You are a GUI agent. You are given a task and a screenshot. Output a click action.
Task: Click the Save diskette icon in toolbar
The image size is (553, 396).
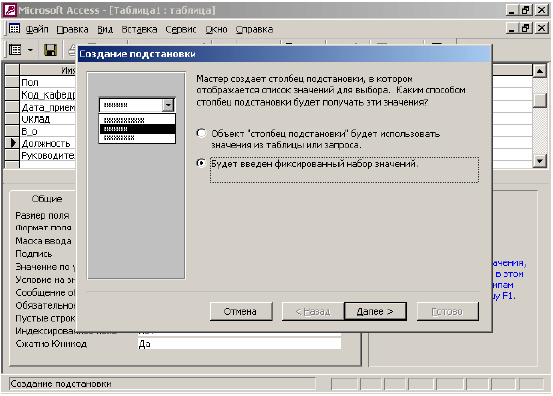click(50, 50)
